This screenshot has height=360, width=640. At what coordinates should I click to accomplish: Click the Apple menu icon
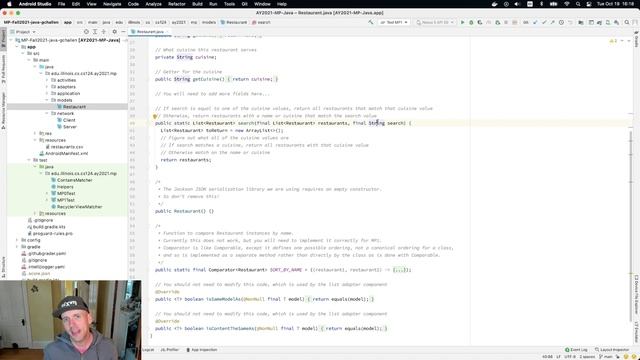tap(9, 4)
